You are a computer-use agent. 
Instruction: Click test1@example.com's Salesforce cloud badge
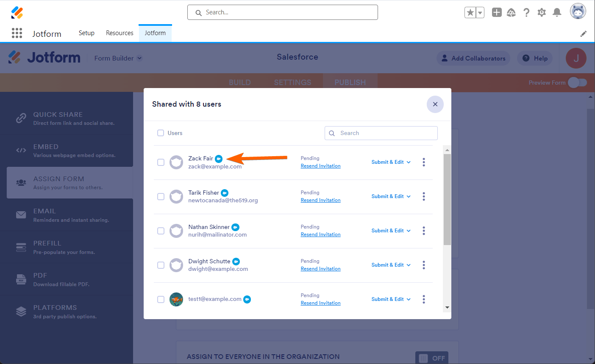click(x=247, y=299)
